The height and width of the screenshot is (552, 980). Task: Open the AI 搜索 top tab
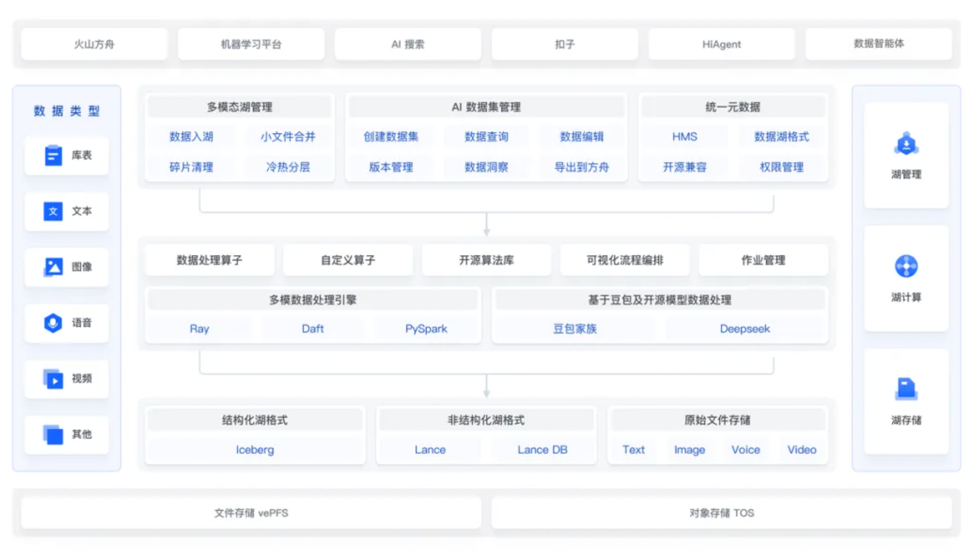pyautogui.click(x=407, y=44)
